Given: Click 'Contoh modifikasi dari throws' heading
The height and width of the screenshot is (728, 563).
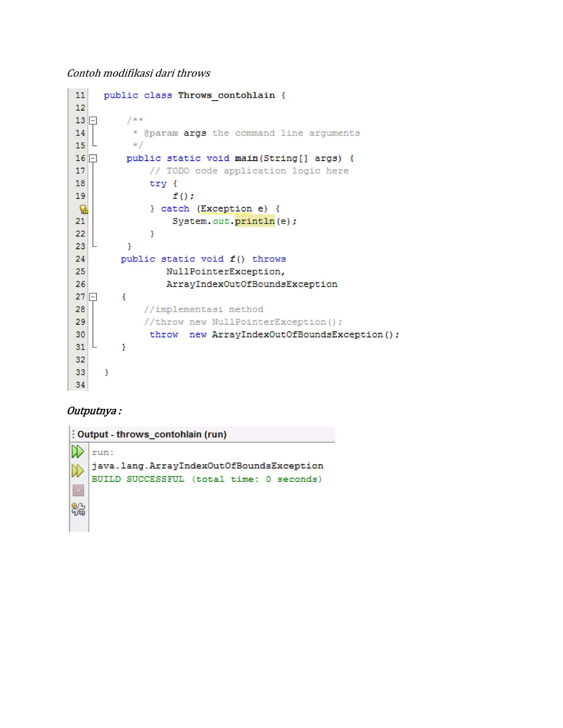Looking at the screenshot, I should pyautogui.click(x=139, y=73).
